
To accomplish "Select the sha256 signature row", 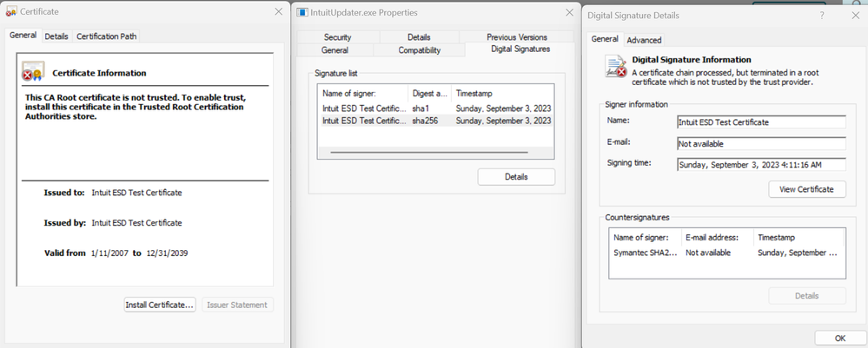I will (x=436, y=121).
